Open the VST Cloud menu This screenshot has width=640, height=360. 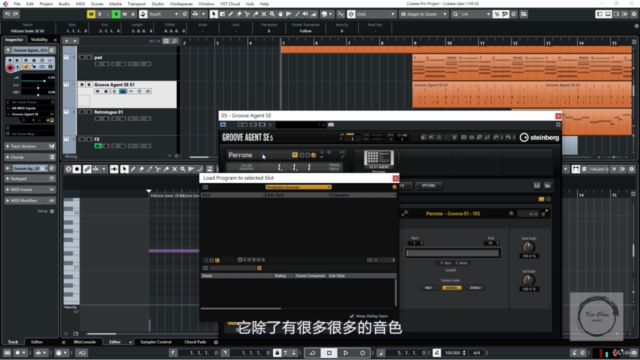coord(230,4)
